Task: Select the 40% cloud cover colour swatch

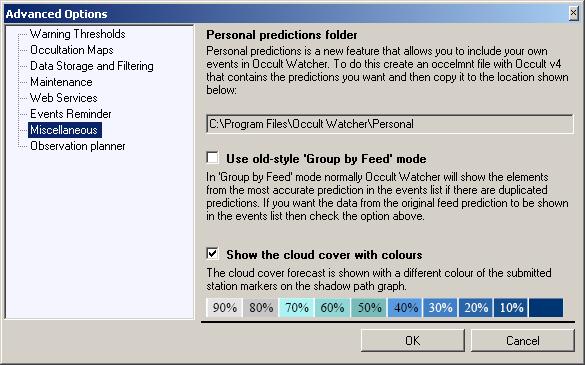Action: tap(405, 308)
